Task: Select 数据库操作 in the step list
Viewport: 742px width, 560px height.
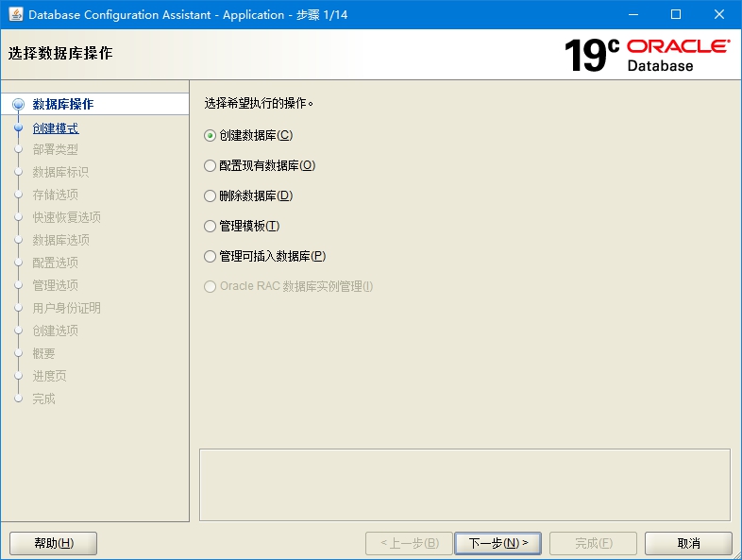Action: pos(63,104)
